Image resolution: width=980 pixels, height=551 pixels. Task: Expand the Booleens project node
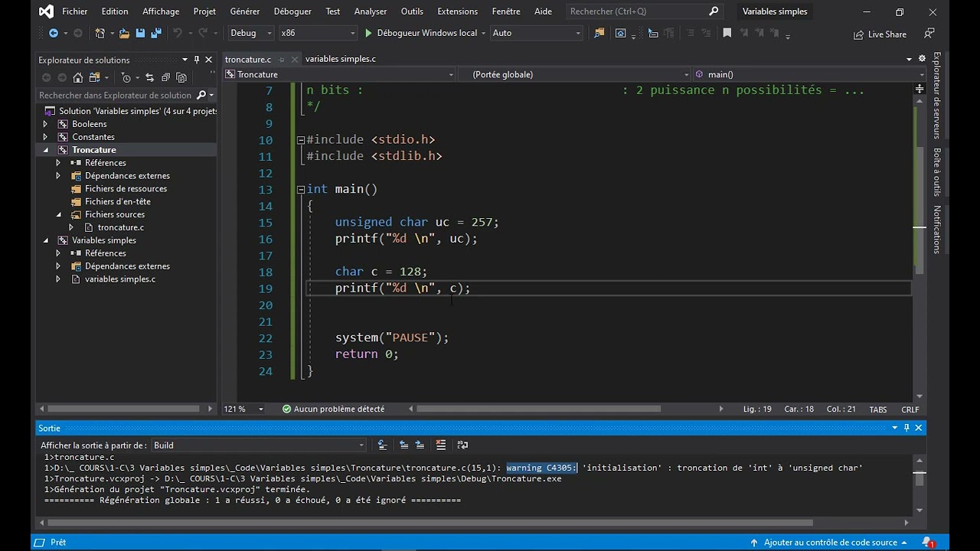(x=45, y=124)
